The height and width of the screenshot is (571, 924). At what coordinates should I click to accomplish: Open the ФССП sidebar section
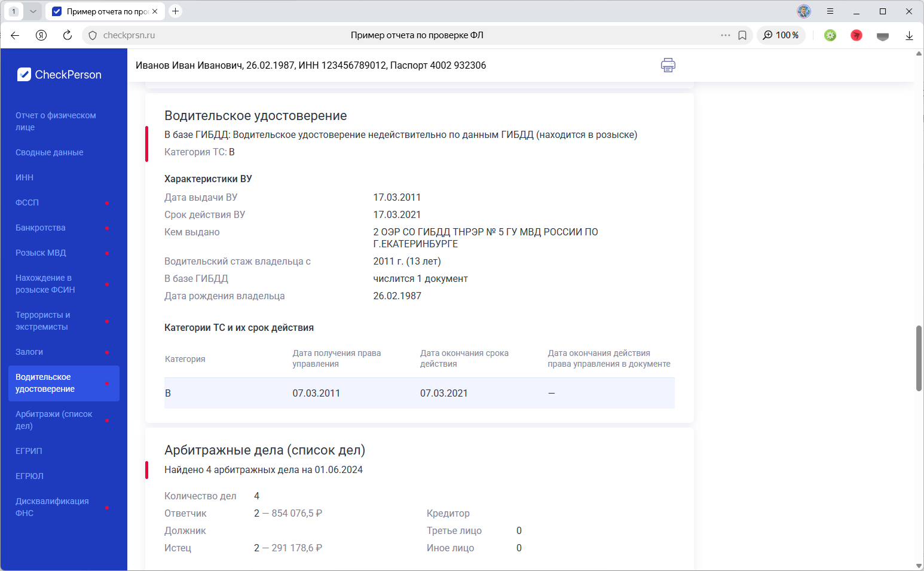pyautogui.click(x=27, y=202)
